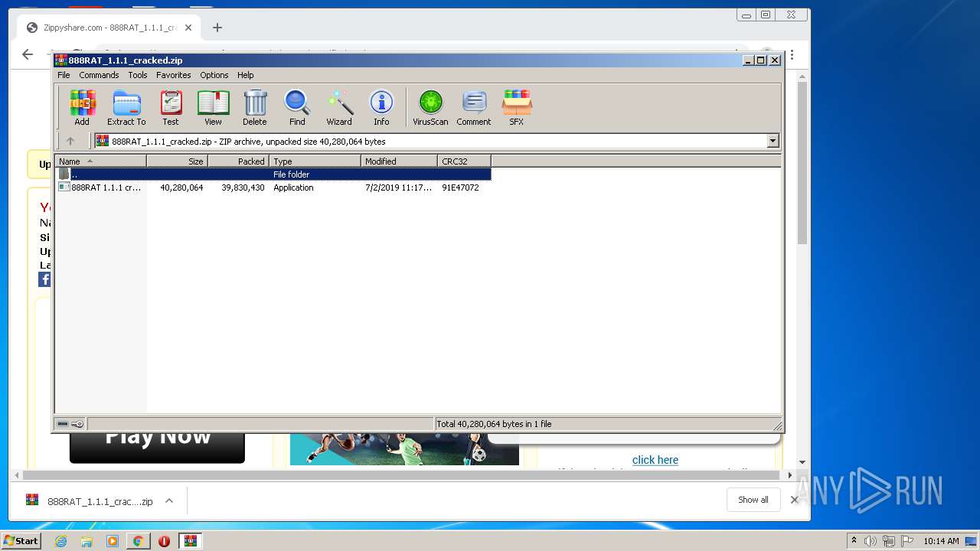Image resolution: width=980 pixels, height=551 pixels.
Task: Click the Delete trash can icon
Action: [x=255, y=108]
